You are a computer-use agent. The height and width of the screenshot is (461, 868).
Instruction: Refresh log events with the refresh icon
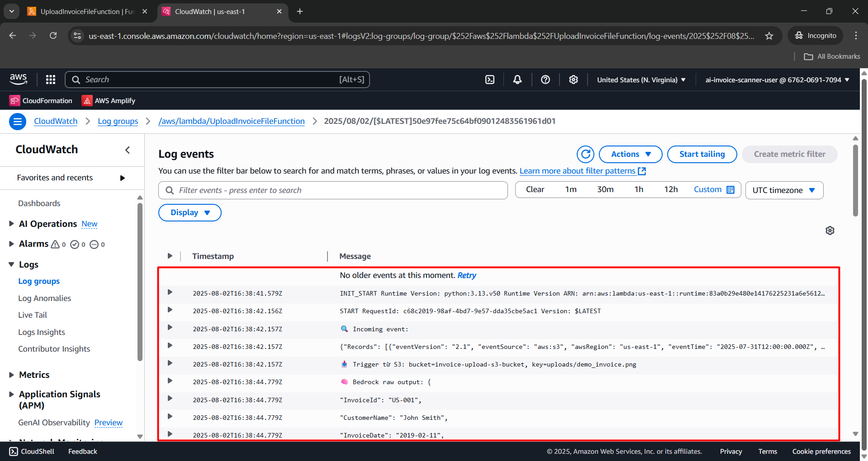[x=585, y=154]
